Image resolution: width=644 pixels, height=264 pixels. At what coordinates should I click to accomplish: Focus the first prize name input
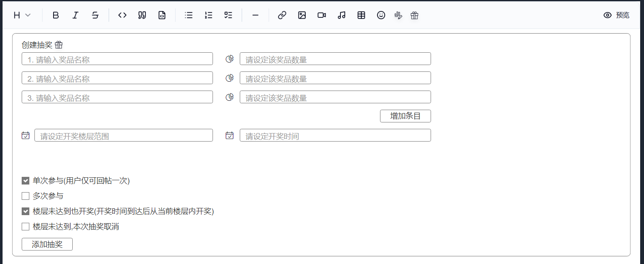point(117,59)
